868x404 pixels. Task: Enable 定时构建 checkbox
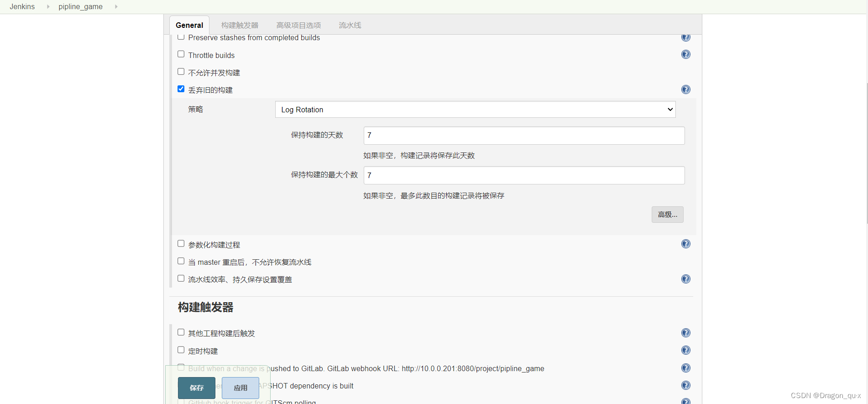[x=181, y=350]
